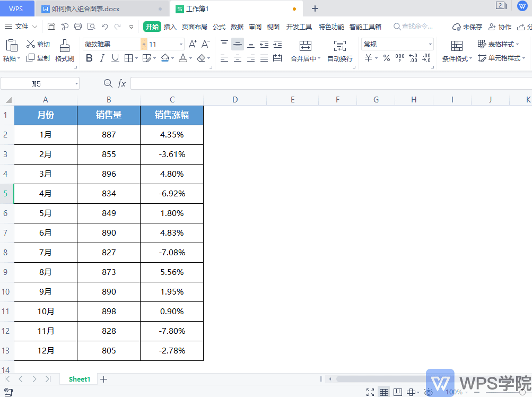Align text to middle vertically
532x397 pixels.
click(x=238, y=44)
